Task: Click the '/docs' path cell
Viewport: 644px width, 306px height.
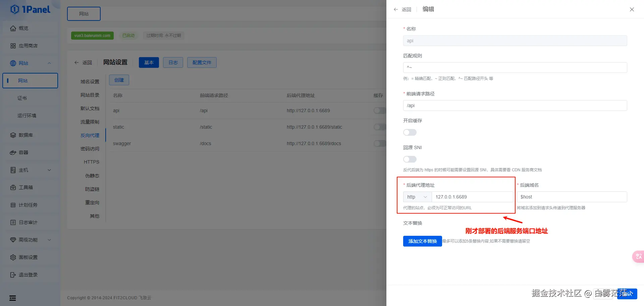Action: pos(206,143)
